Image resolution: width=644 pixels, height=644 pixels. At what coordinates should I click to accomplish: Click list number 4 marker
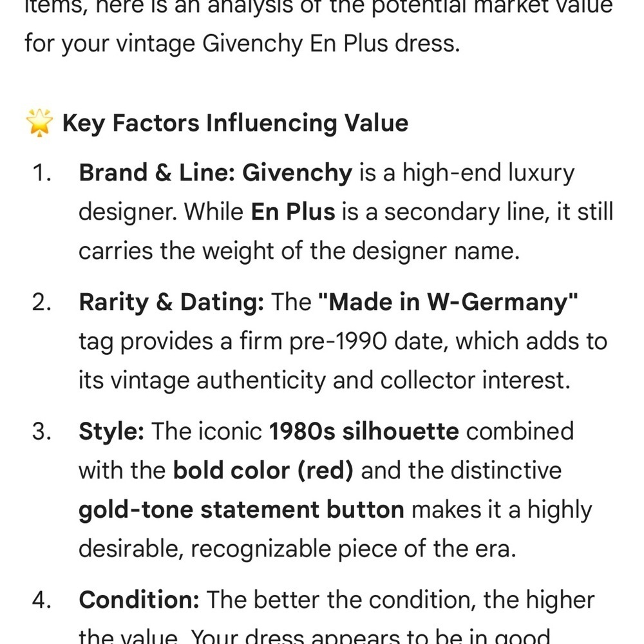[x=41, y=600]
